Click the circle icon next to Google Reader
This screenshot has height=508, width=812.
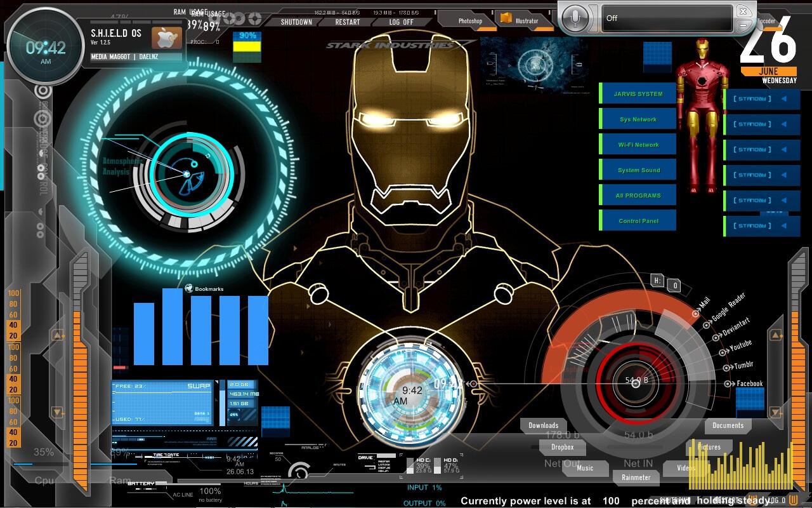(x=707, y=324)
